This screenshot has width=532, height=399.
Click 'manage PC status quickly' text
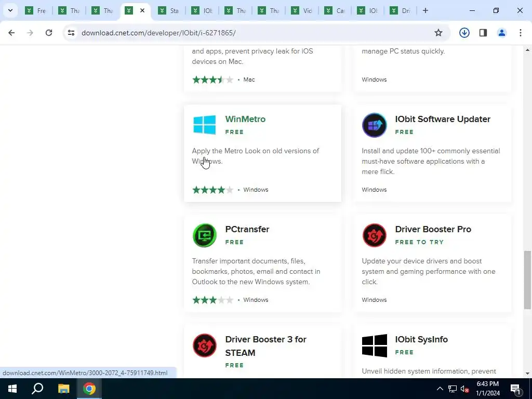[x=403, y=51]
